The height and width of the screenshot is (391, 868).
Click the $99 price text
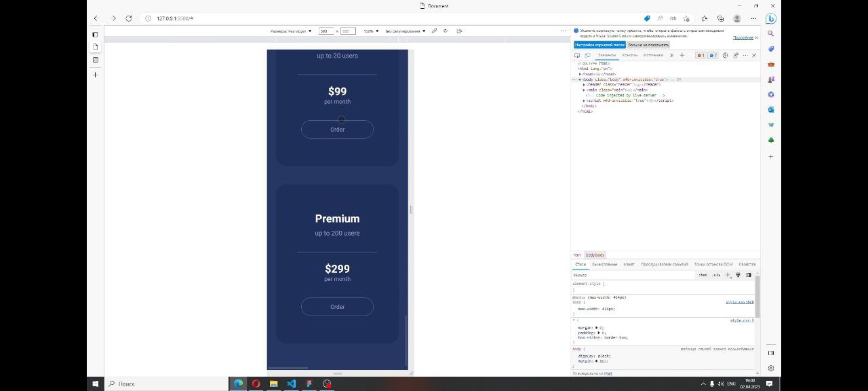coord(337,91)
